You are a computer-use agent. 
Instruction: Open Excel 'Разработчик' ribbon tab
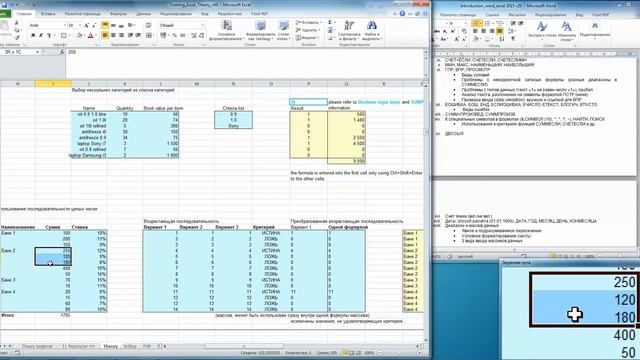coord(229,13)
